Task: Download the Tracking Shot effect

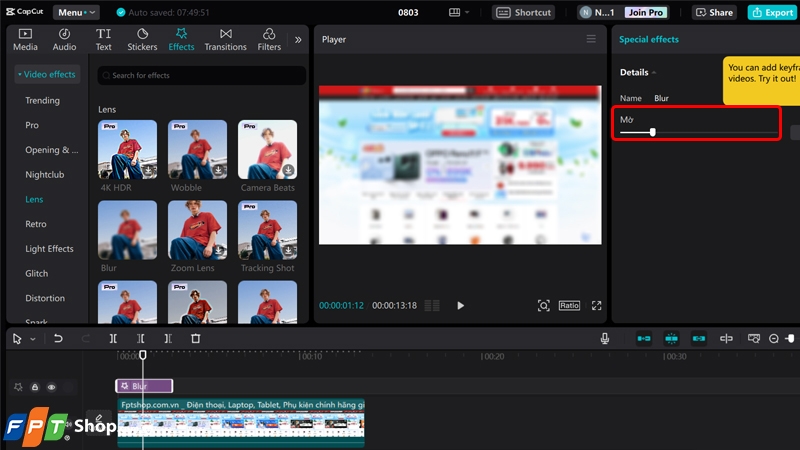Action: point(288,251)
